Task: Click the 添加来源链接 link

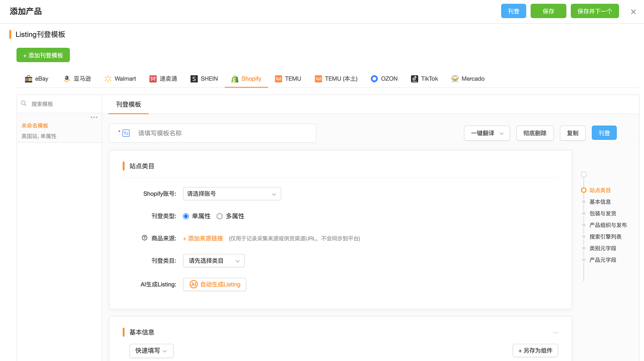Action: (x=203, y=239)
